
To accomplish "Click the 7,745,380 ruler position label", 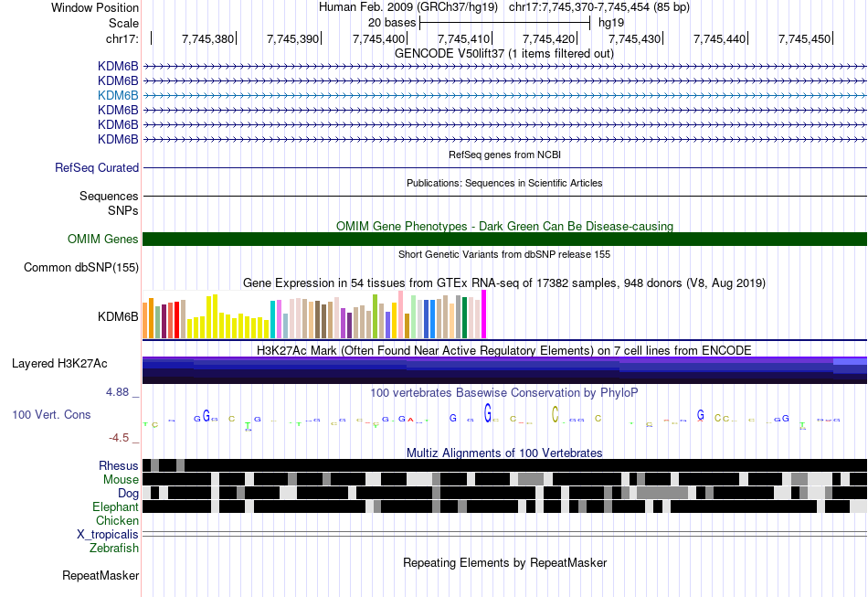I will coord(208,38).
